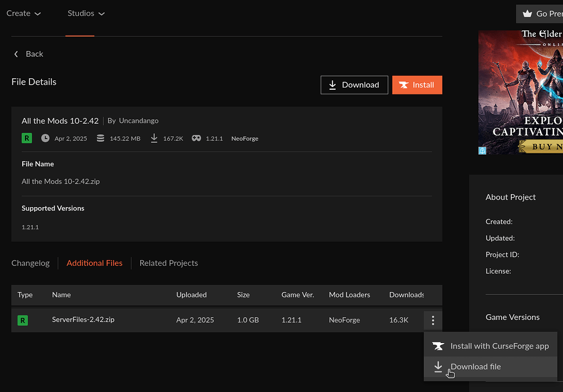Click the download arrow icon beside Download file
Image resolution: width=563 pixels, height=392 pixels.
[438, 366]
